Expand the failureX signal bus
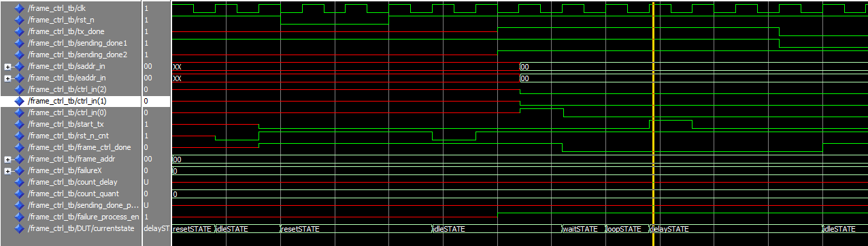Image resolution: width=868 pixels, height=246 pixels. pos(7,170)
